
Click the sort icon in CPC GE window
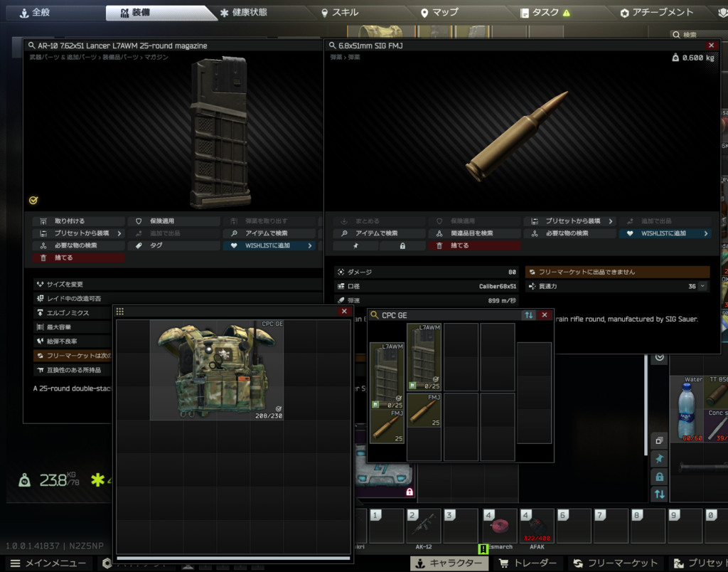click(x=529, y=315)
